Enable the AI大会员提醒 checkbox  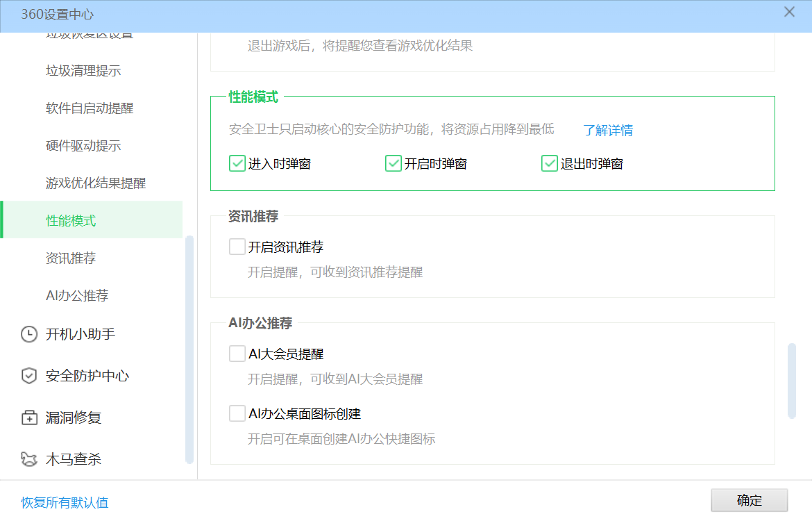[237, 354]
